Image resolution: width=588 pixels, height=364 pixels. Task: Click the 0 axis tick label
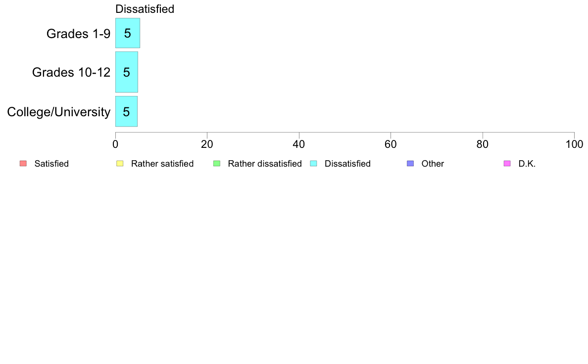(x=115, y=144)
